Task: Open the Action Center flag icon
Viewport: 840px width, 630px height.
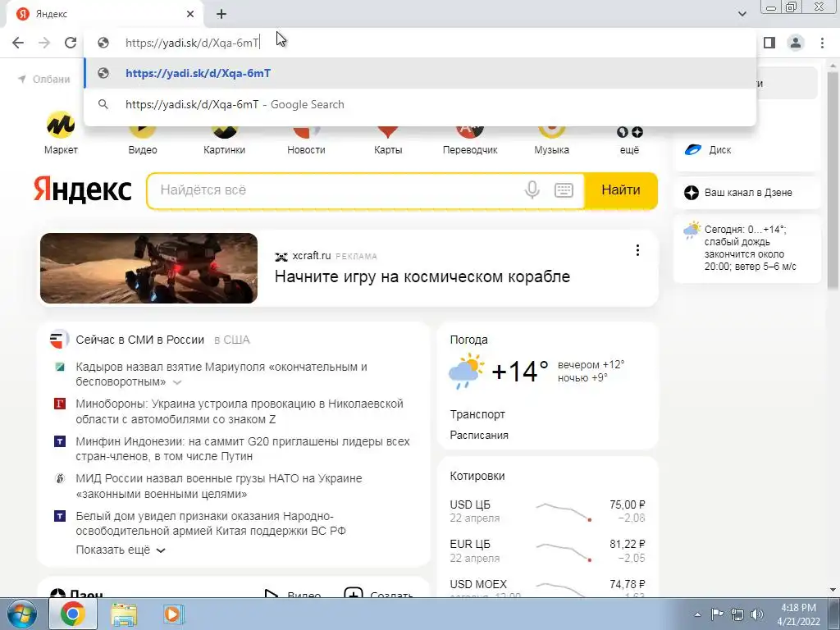Action: (x=717, y=614)
